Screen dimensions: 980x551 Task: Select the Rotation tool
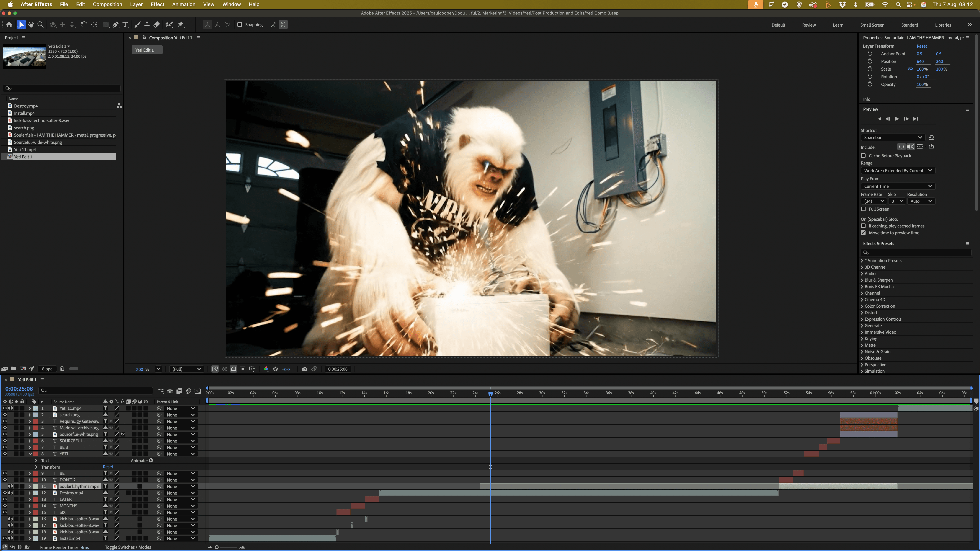coord(84,25)
